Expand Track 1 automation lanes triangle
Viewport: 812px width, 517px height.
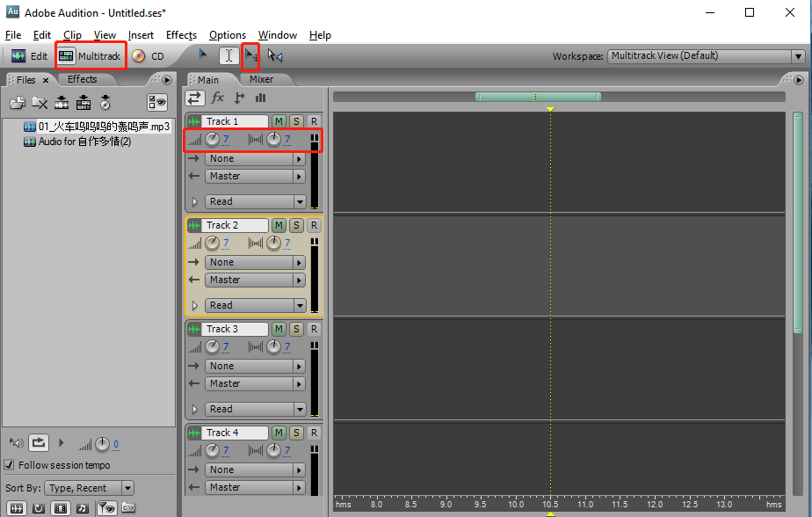(195, 201)
